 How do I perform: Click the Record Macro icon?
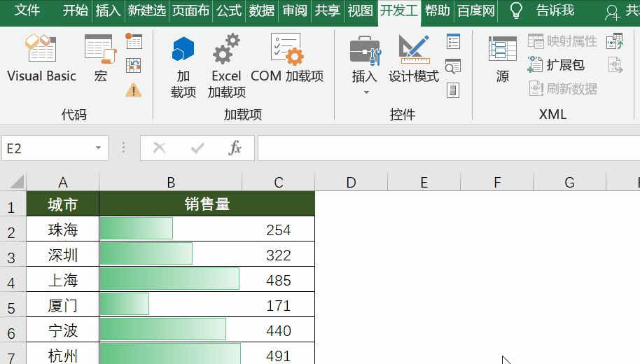[x=134, y=41]
